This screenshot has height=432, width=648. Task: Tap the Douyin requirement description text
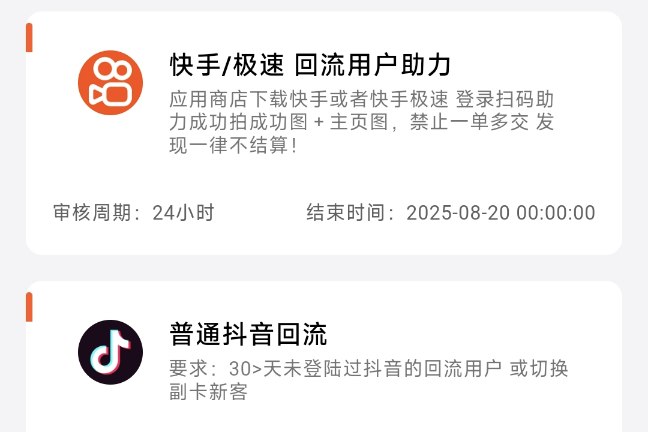[369, 380]
